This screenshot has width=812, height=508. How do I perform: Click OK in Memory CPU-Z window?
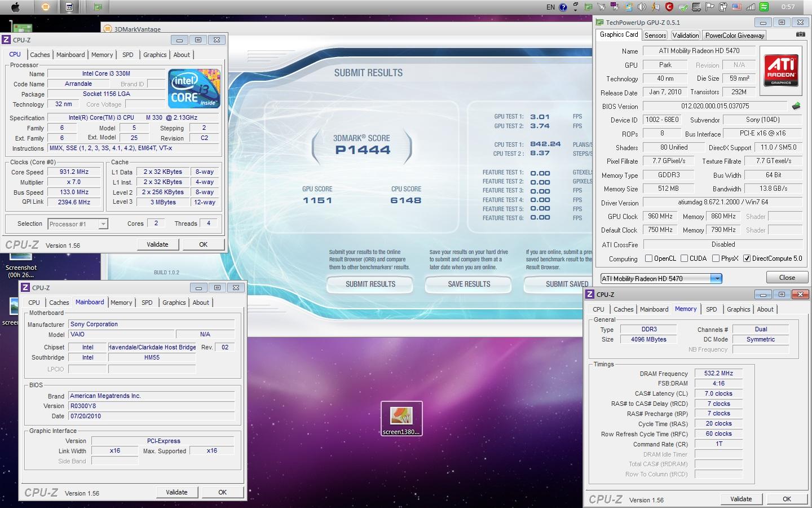[x=787, y=499]
